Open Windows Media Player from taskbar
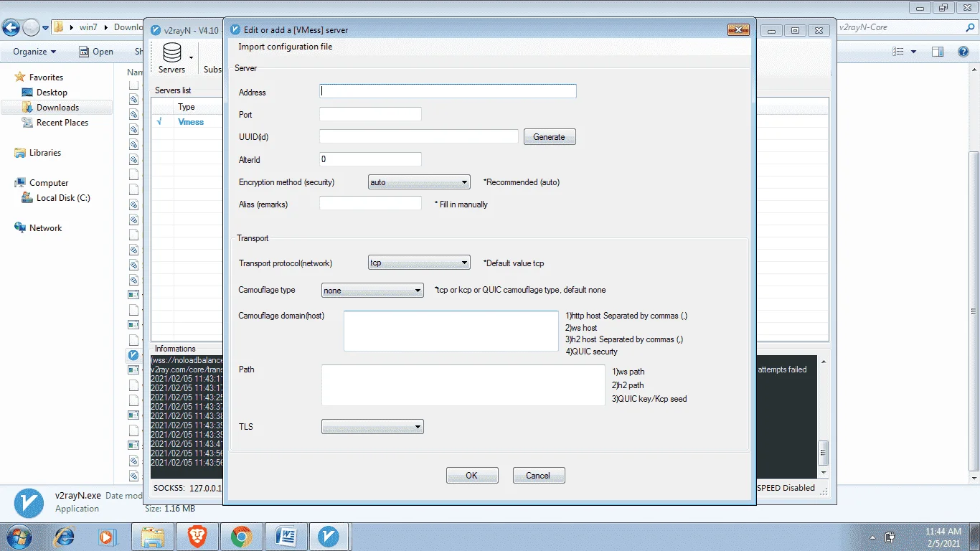This screenshot has width=980, height=551. click(x=107, y=537)
